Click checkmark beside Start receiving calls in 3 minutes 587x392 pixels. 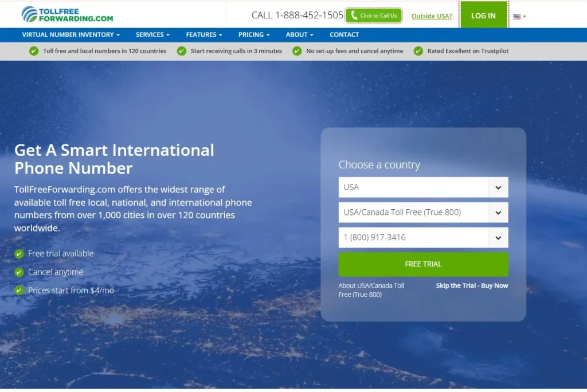182,51
